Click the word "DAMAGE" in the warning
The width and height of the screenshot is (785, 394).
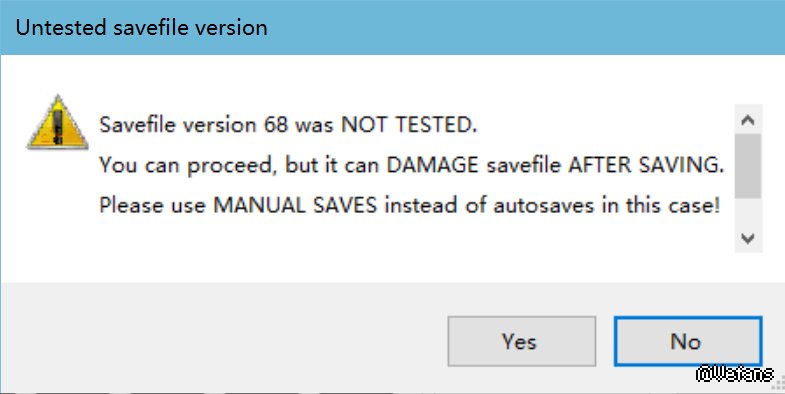click(x=433, y=165)
